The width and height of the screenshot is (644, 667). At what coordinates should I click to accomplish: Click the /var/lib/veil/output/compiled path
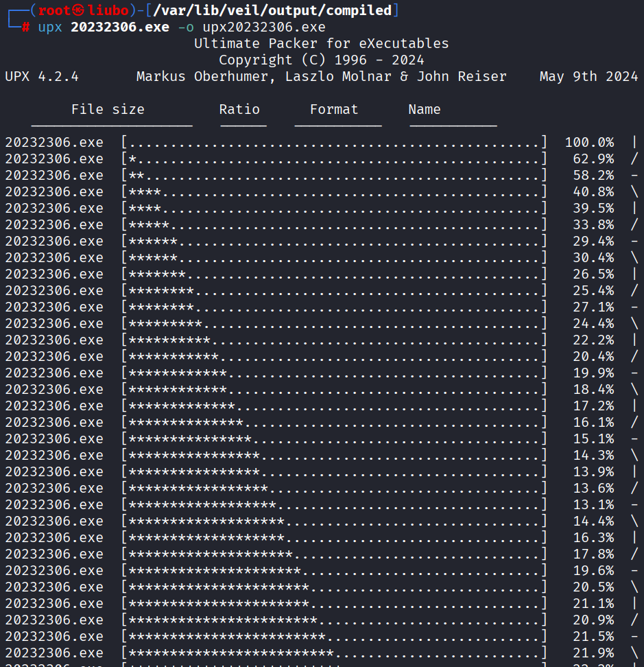pyautogui.click(x=272, y=10)
